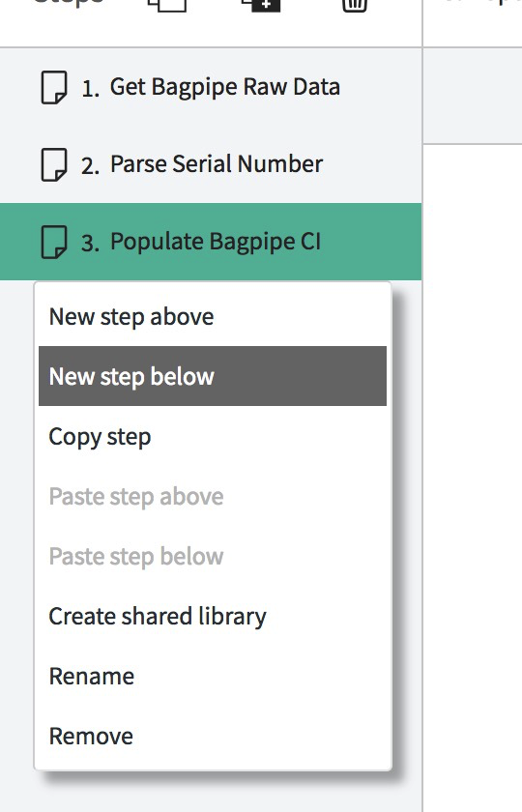The height and width of the screenshot is (812, 522).
Task: Select the highlighted Populate Bagpipe CI step
Action: (x=211, y=242)
